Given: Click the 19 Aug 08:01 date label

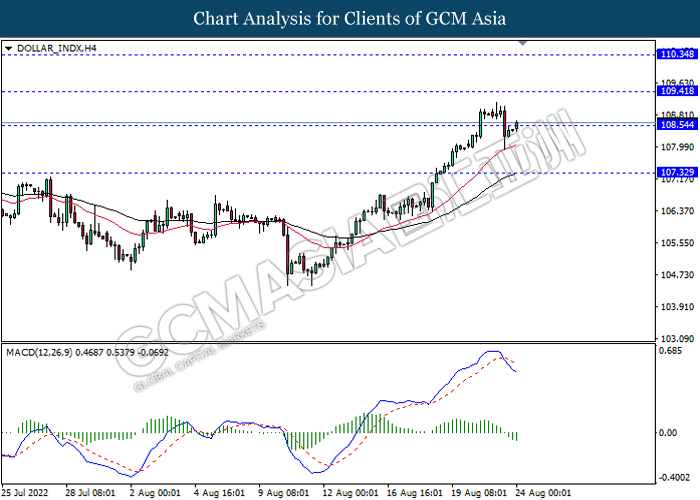Looking at the screenshot, I should (x=479, y=493).
